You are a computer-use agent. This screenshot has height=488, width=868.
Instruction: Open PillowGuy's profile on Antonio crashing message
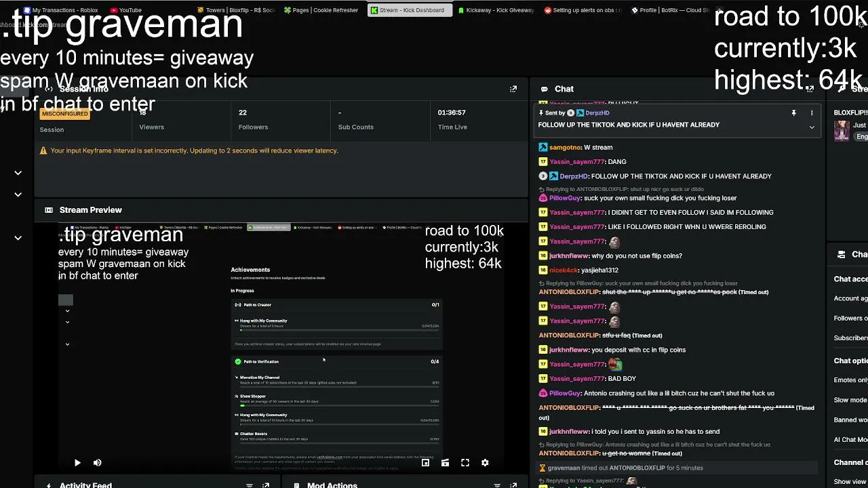[565, 393]
